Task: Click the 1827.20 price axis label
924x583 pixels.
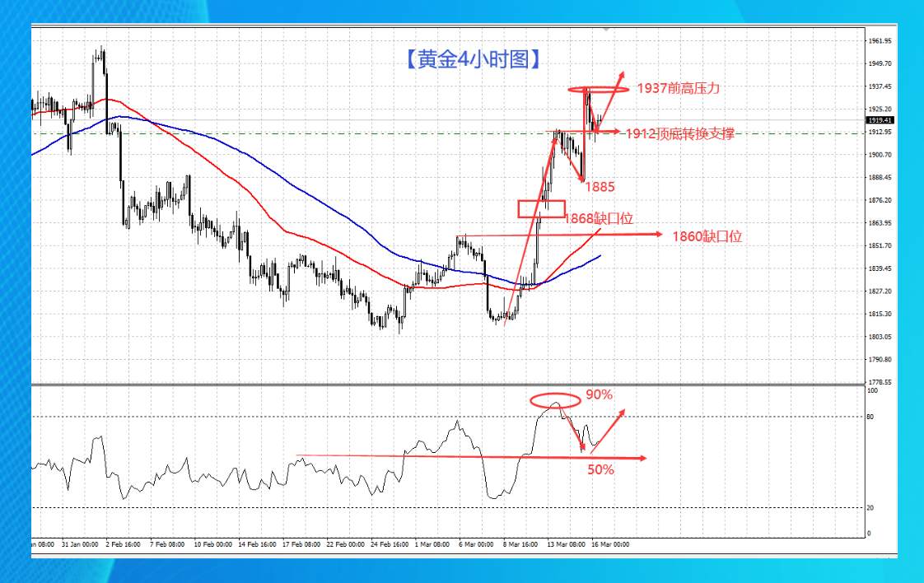Action: [880, 291]
